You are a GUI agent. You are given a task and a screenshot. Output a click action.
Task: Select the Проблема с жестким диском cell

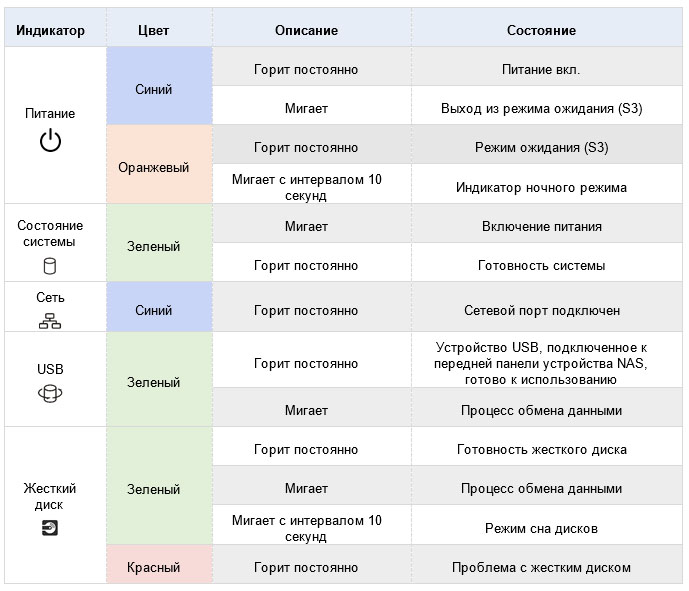(x=541, y=567)
